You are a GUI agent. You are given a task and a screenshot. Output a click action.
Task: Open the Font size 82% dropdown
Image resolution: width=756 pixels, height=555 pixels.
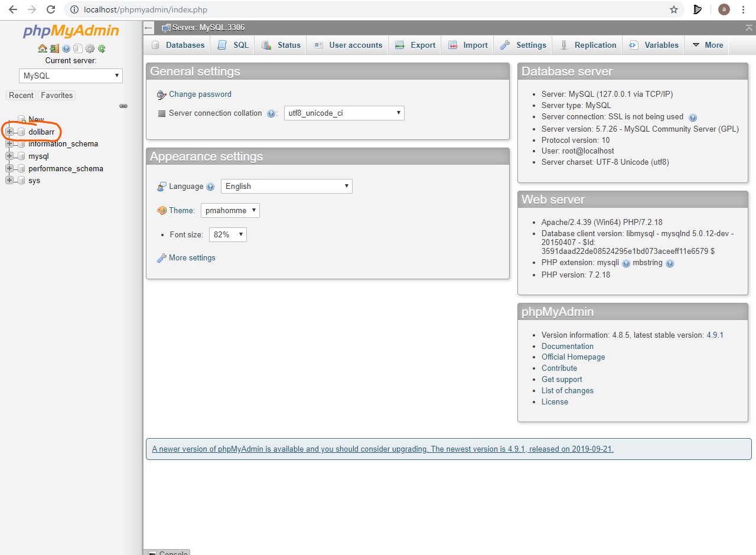tap(227, 234)
